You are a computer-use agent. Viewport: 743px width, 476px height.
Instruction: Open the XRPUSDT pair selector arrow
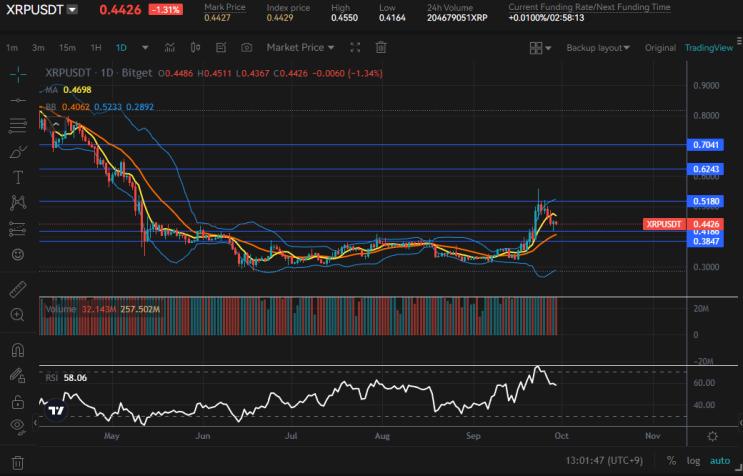(x=72, y=9)
